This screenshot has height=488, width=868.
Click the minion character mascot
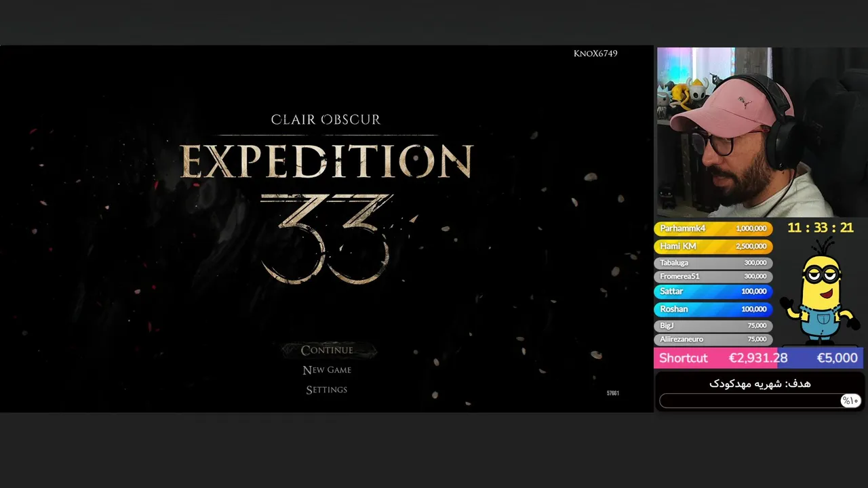click(819, 292)
